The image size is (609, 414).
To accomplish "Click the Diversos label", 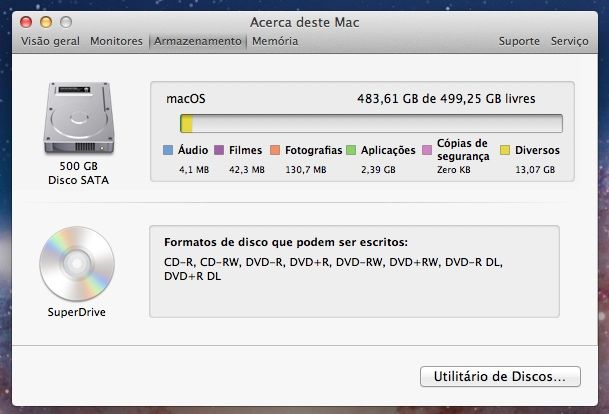I will (537, 150).
